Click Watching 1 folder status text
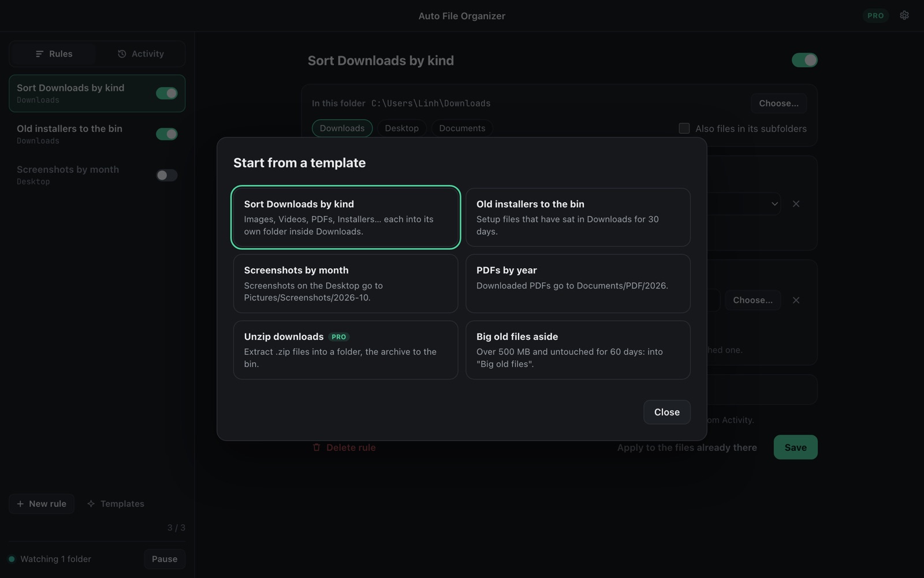This screenshot has height=578, width=924. coord(56,559)
